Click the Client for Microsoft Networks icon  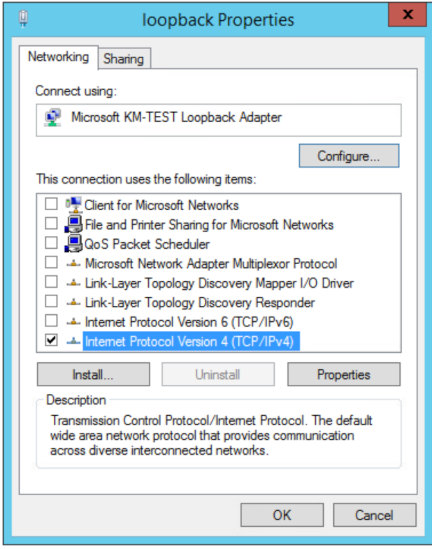(x=74, y=204)
